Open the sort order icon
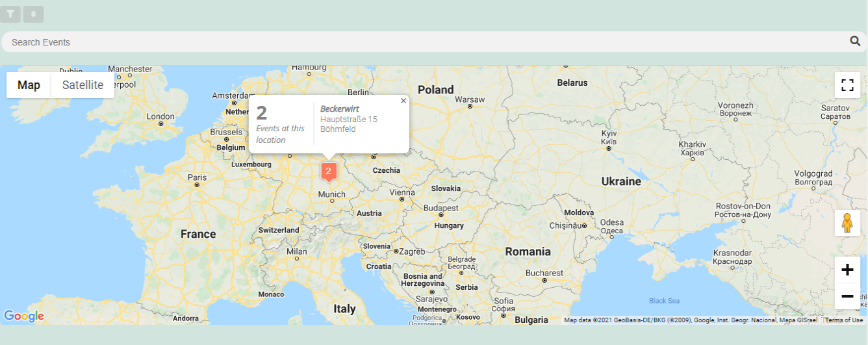 [33, 14]
